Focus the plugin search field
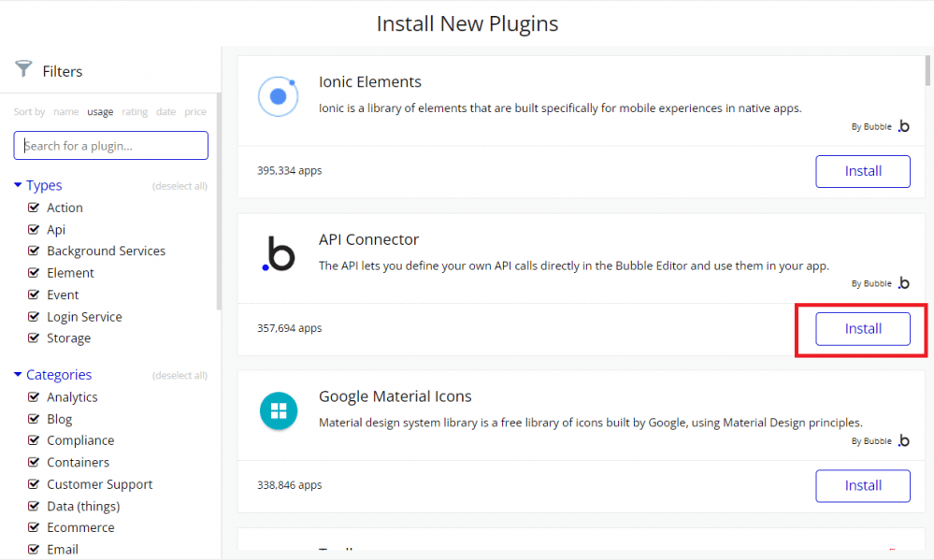934x560 pixels. point(111,146)
